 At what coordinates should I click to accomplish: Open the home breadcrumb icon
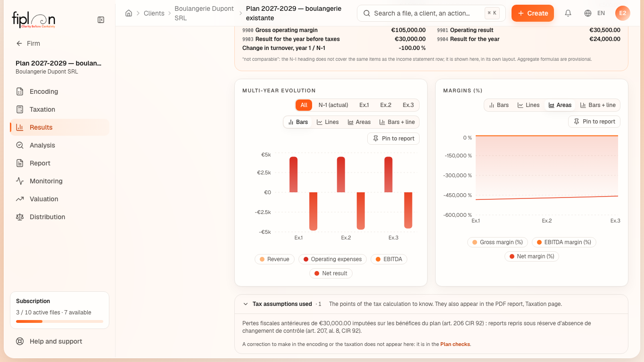pos(129,13)
